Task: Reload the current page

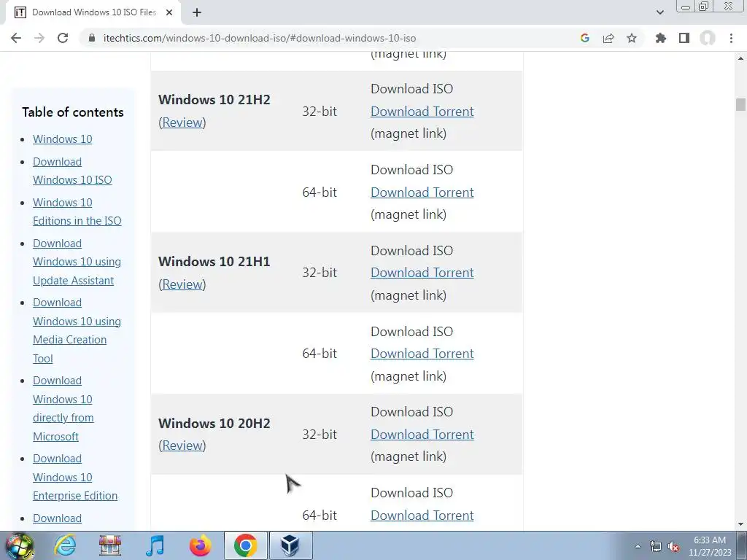Action: click(63, 38)
